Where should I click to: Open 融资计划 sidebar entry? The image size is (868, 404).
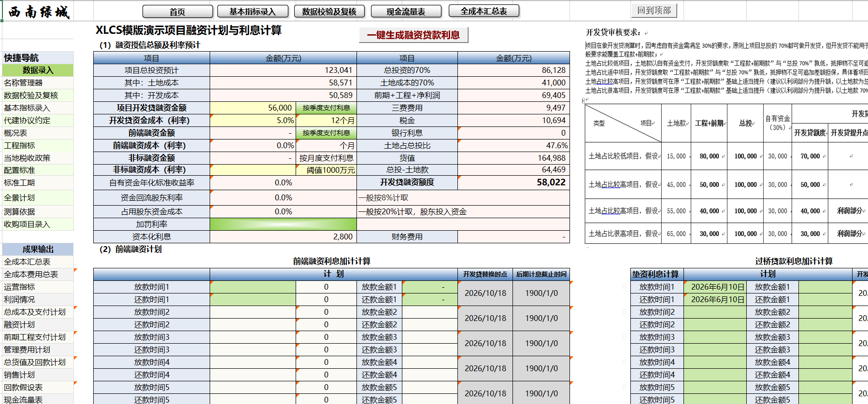[x=38, y=324]
